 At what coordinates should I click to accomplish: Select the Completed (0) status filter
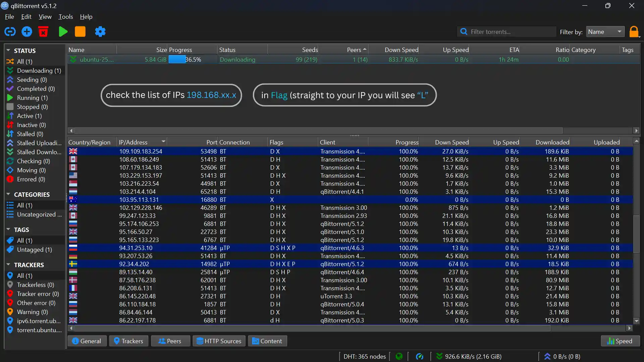point(35,88)
